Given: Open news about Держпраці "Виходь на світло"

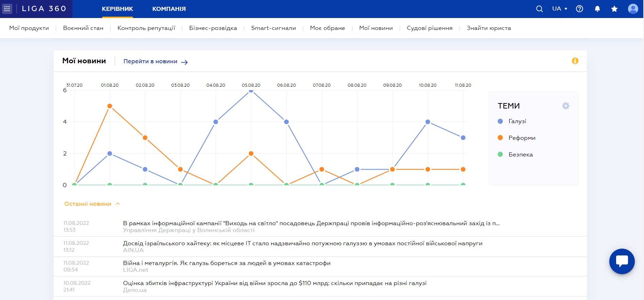Looking at the screenshot, I should coord(311,223).
